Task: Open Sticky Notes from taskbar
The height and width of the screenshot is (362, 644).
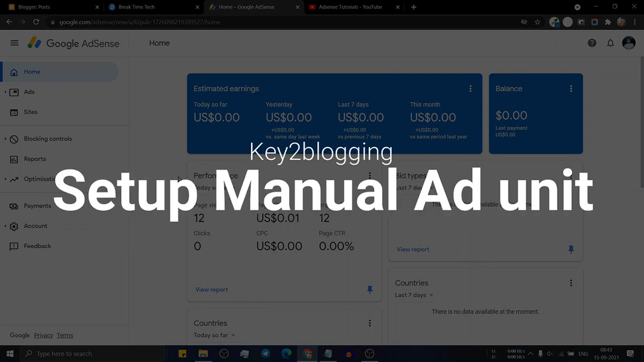Action: tap(182, 354)
